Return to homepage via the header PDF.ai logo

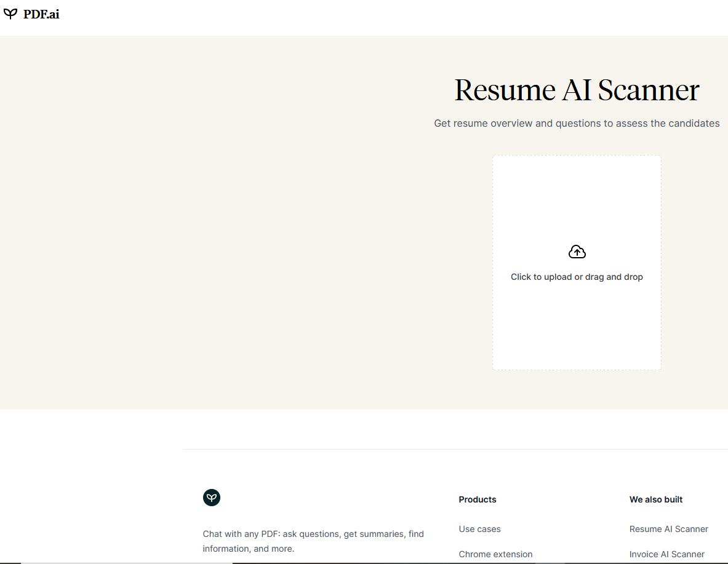pyautogui.click(x=31, y=14)
